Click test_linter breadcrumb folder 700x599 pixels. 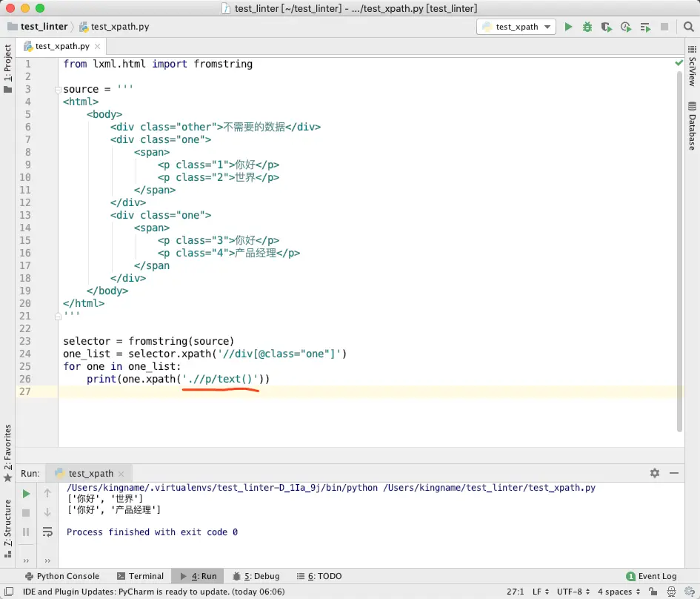38,27
